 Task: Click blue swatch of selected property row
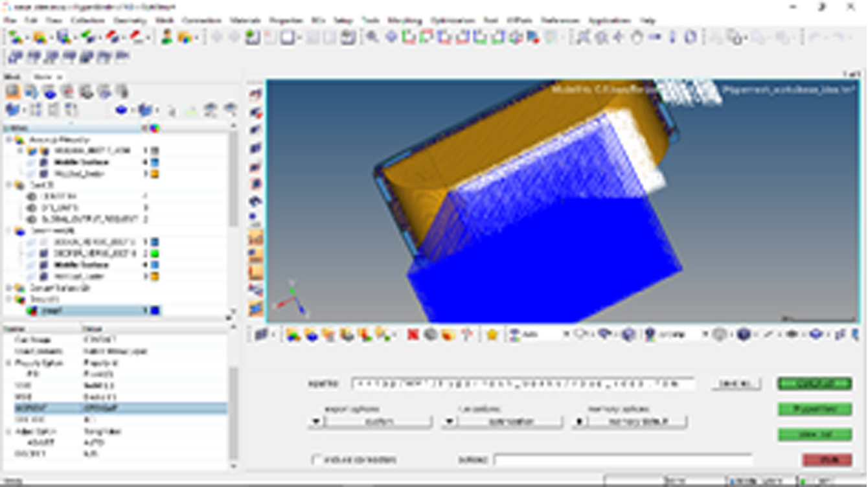[x=155, y=311]
